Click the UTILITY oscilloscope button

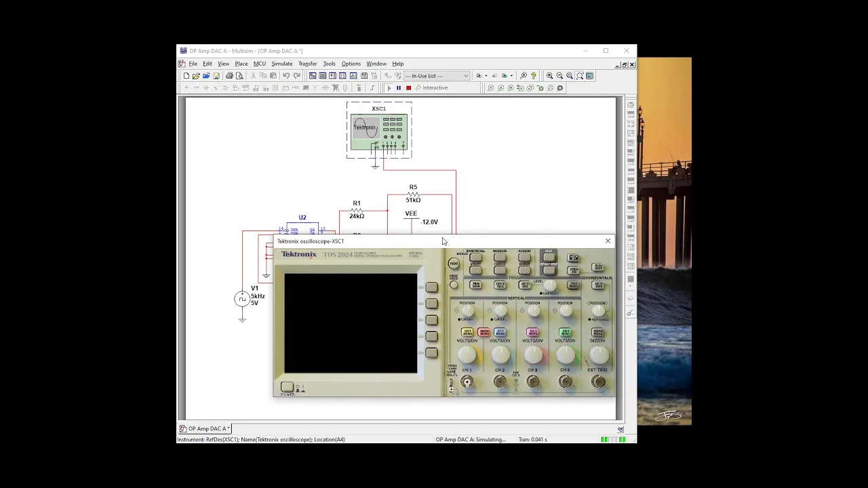[475, 270]
